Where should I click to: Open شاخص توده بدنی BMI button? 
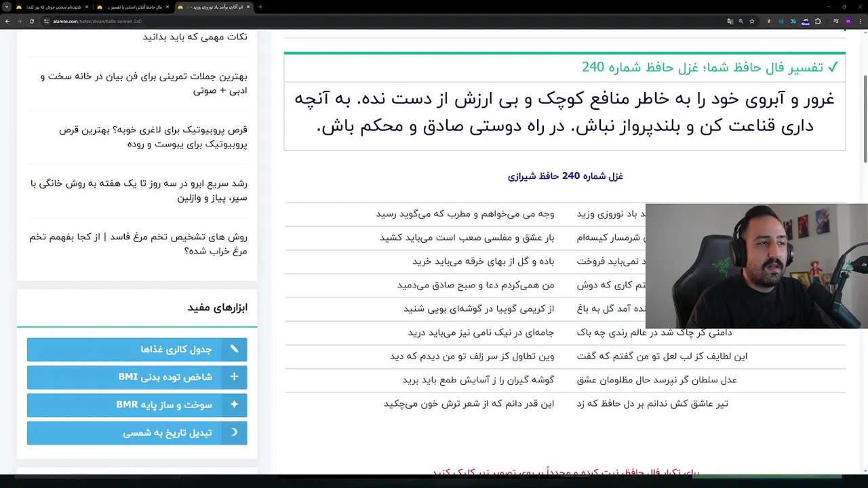pos(137,377)
